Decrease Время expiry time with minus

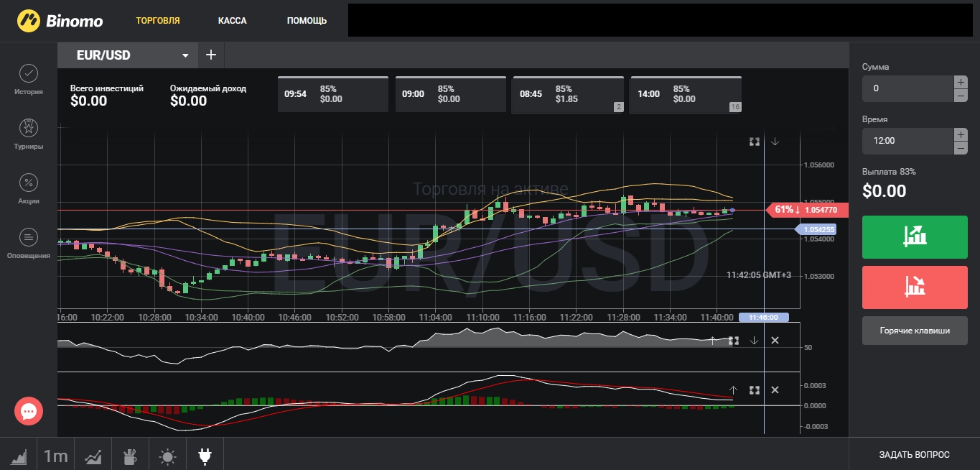pyautogui.click(x=961, y=148)
